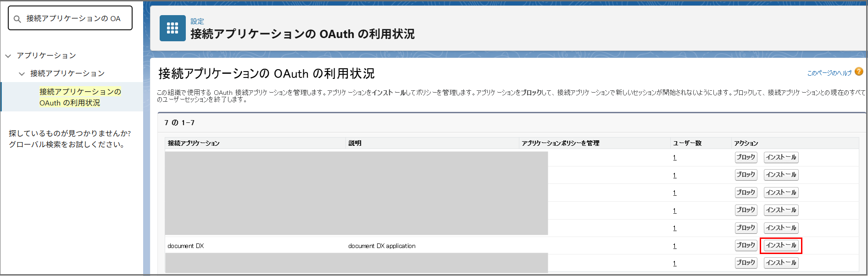Viewport: 868px width, 276px height.
Task: Open the orange page help question icon
Action: (x=859, y=72)
